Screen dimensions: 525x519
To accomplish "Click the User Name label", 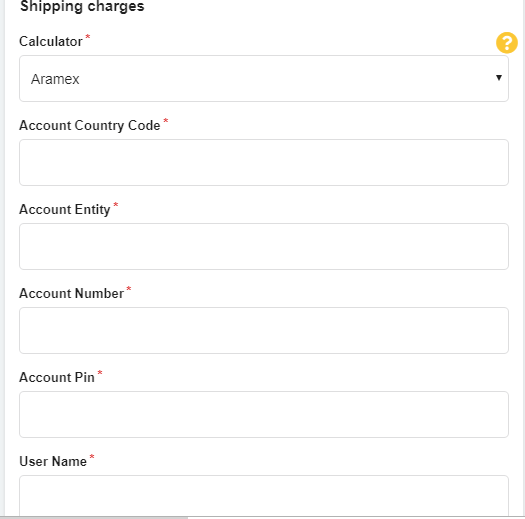I will (x=53, y=461).
